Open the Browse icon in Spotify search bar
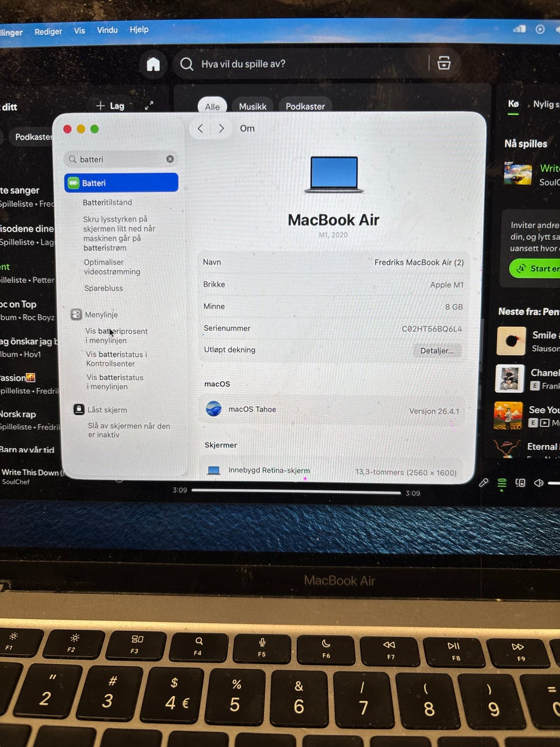The width and height of the screenshot is (560, 747). tap(444, 63)
